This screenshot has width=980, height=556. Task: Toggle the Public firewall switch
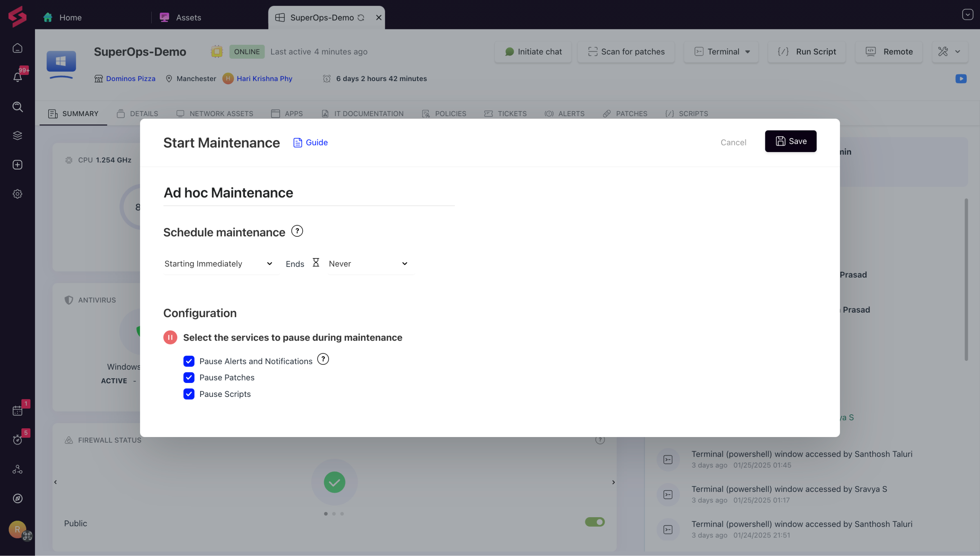595,522
